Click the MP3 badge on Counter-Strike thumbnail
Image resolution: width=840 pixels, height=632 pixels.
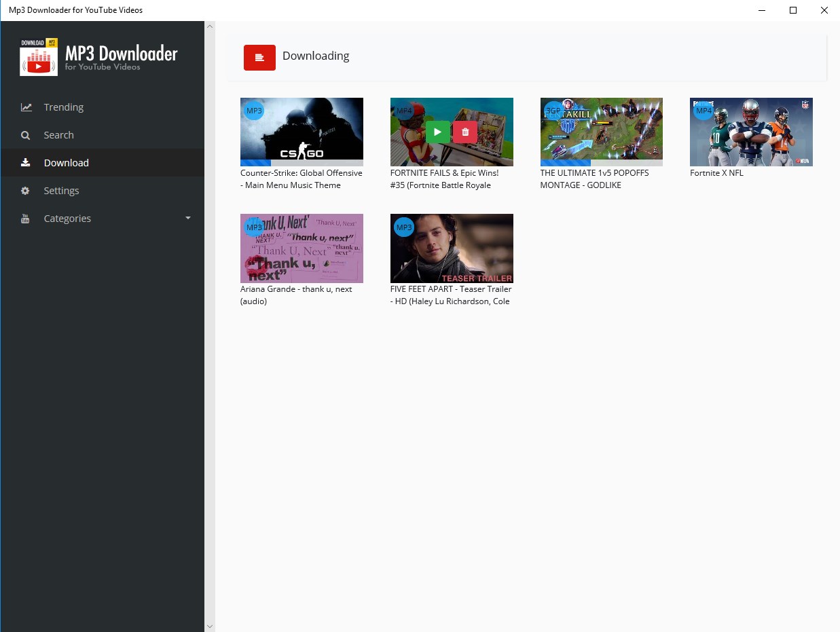point(254,111)
